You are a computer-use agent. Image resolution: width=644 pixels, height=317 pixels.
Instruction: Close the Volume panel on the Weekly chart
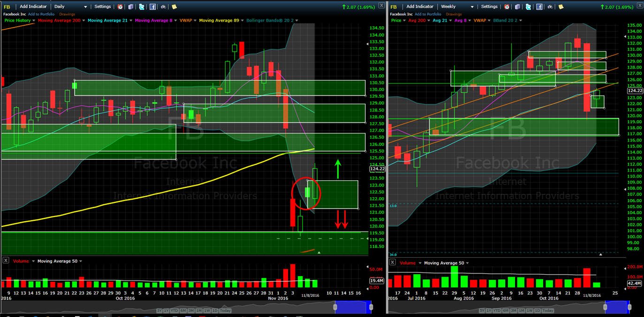click(393, 263)
